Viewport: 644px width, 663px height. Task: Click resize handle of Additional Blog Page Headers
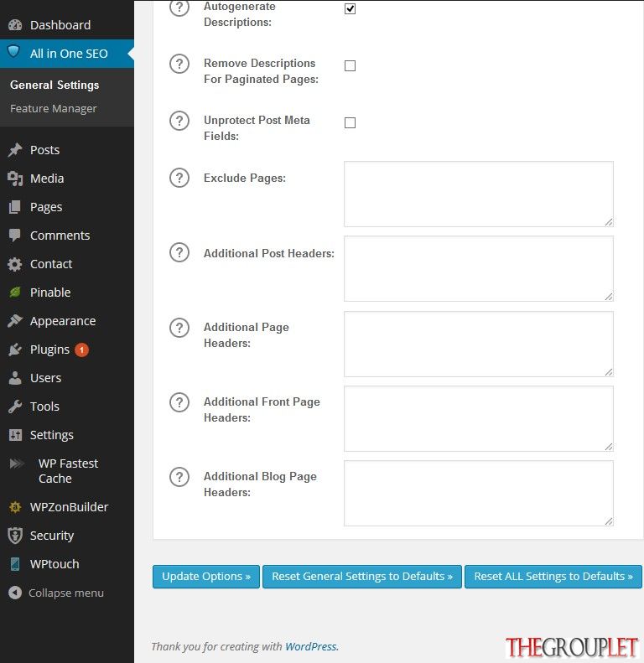609,521
